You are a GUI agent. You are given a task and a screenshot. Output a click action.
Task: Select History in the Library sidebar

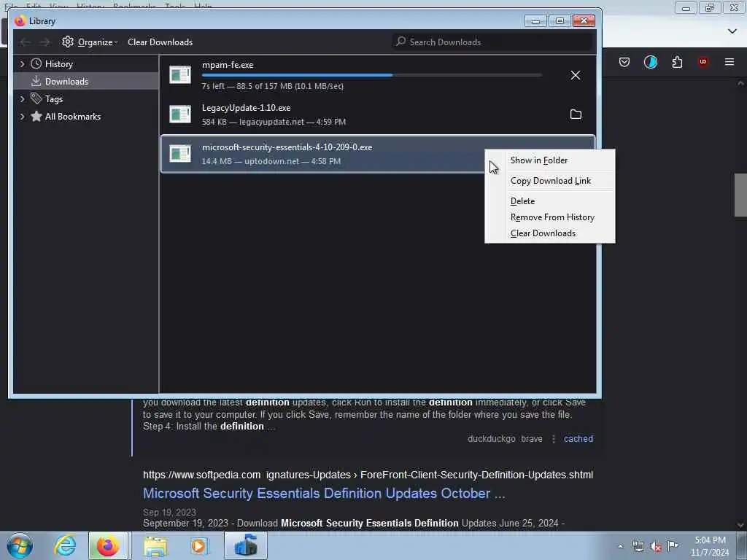[x=58, y=64]
